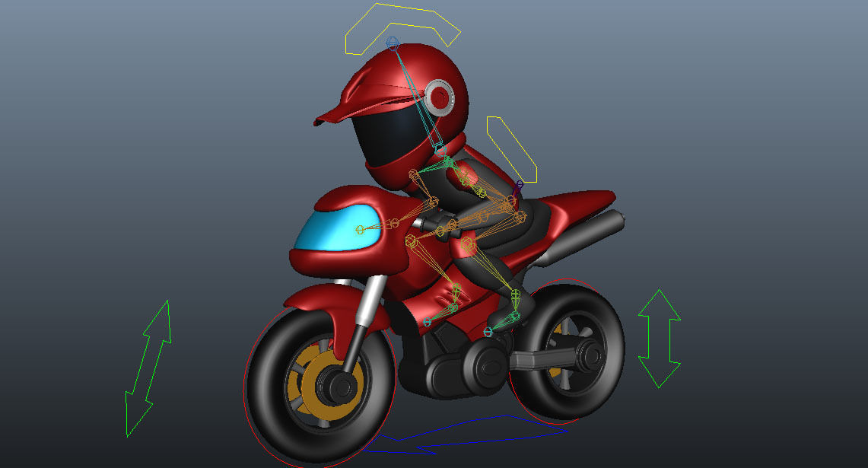868x468 pixels.
Task: Pick the cyan foot joint near engine
Action: tap(488, 332)
